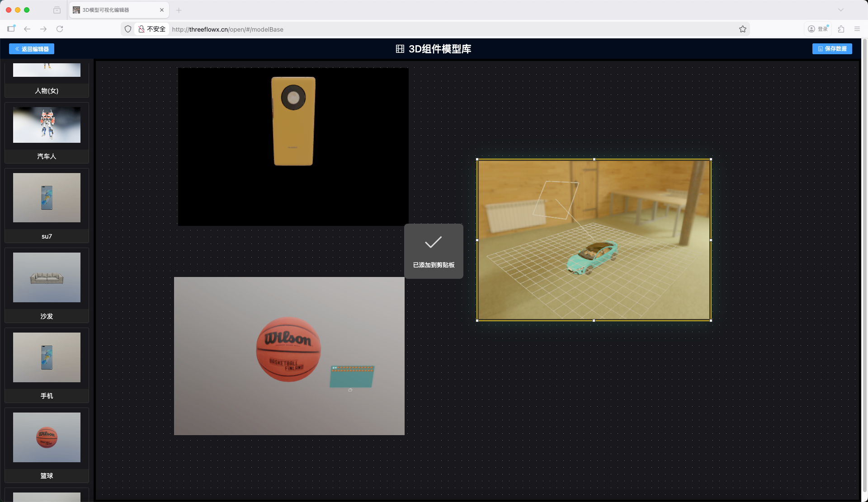Click the back to editor button

(32, 49)
